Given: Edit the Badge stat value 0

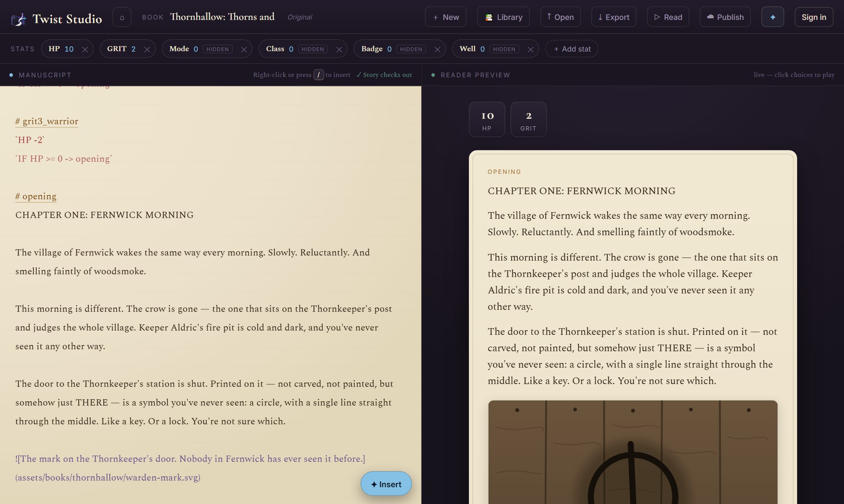Looking at the screenshot, I should point(389,49).
